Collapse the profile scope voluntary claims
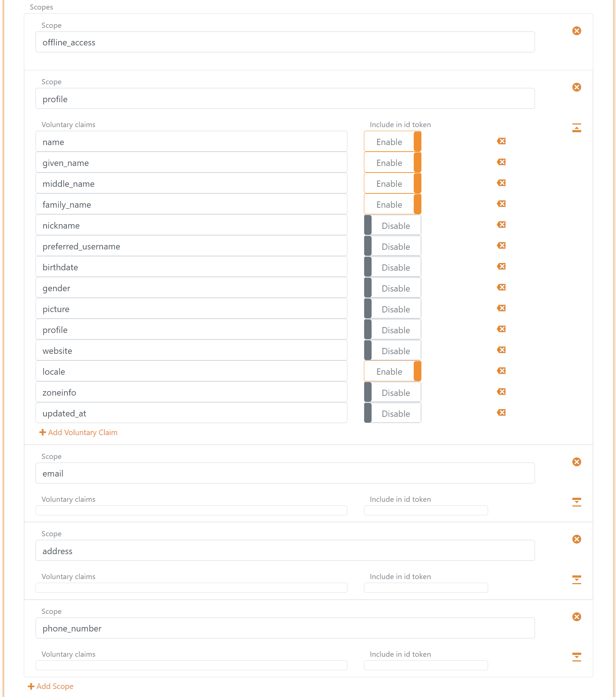This screenshot has height=697, width=616. coord(576,128)
